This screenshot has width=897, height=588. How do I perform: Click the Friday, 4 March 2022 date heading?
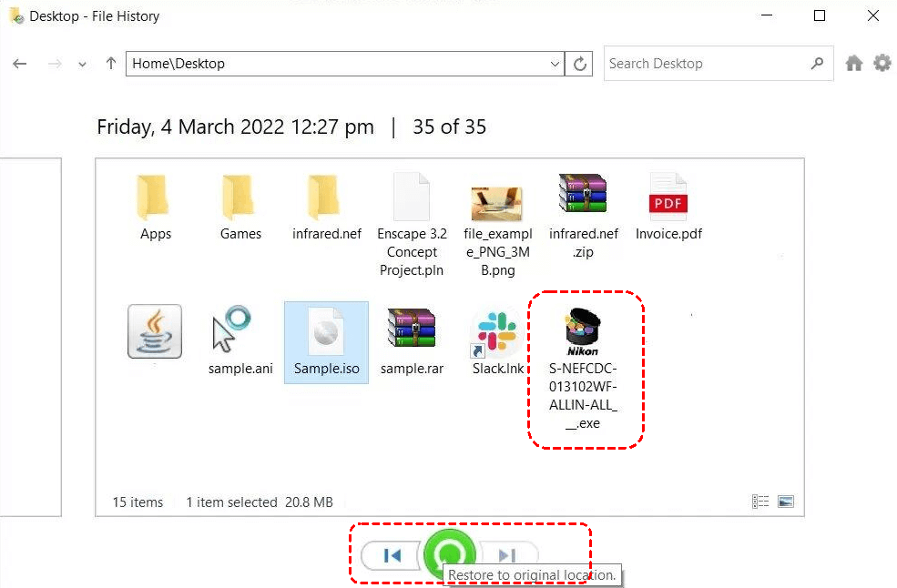tap(235, 127)
